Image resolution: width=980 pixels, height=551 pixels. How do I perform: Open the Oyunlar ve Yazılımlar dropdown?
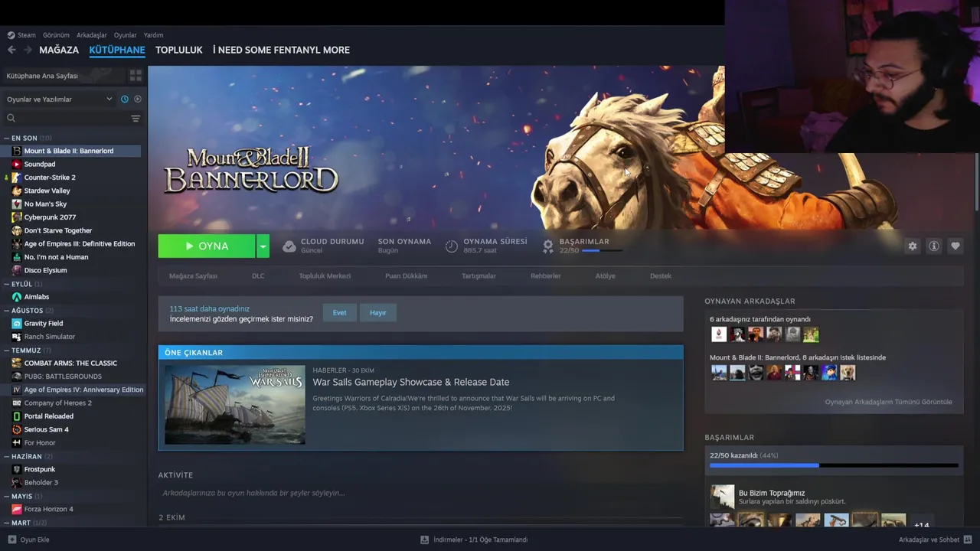[58, 99]
